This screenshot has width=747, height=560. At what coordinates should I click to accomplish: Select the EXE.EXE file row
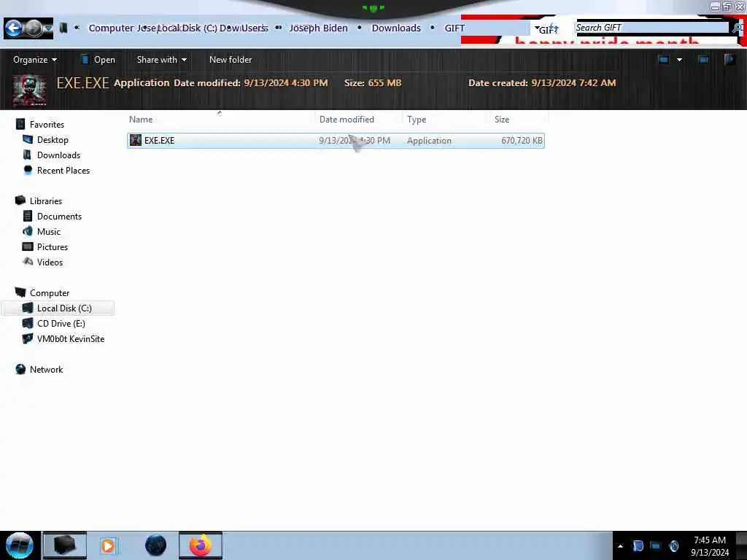(x=336, y=141)
